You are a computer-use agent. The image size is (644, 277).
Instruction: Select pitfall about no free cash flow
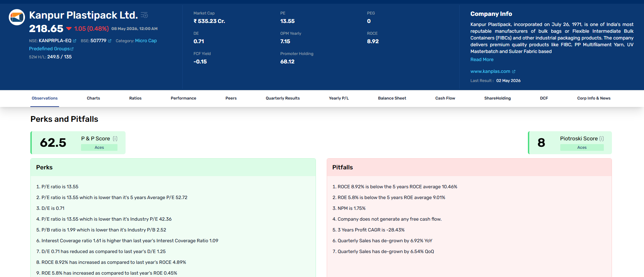(x=387, y=219)
